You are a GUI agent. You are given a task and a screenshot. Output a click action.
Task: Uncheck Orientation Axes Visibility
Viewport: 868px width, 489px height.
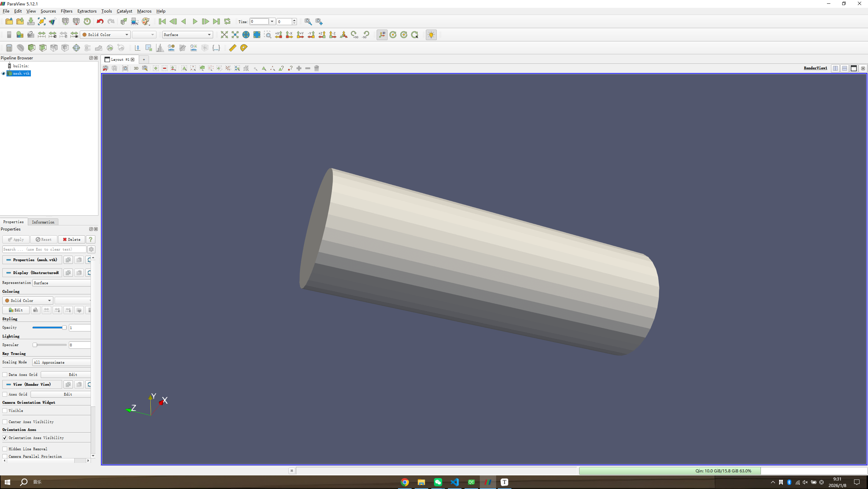click(x=5, y=438)
